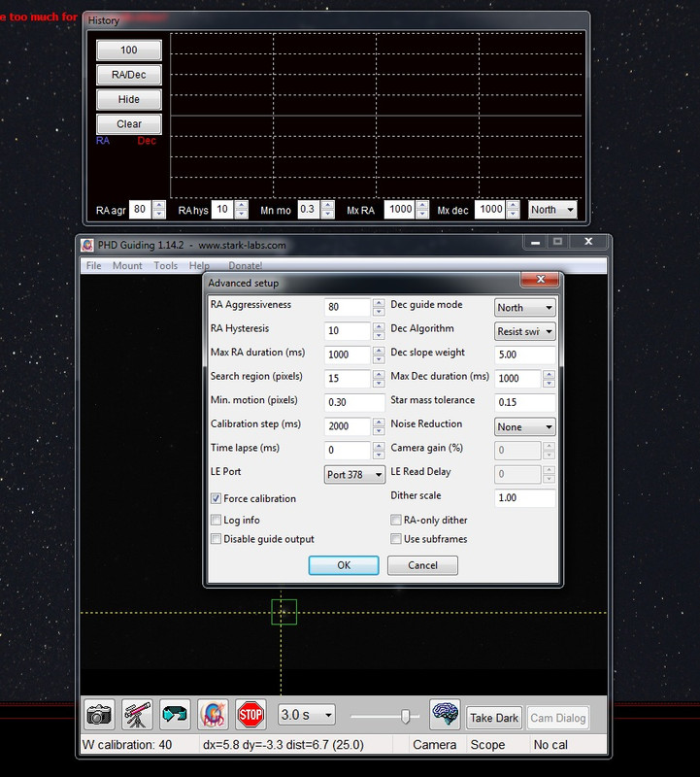This screenshot has height=777, width=700.
Task: Open the Help menu
Action: coord(199,265)
